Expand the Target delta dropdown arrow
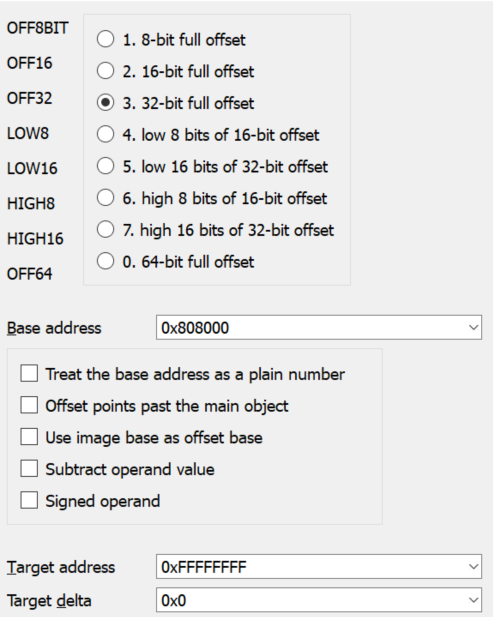Image resolution: width=493 pixels, height=617 pixels. click(x=473, y=600)
